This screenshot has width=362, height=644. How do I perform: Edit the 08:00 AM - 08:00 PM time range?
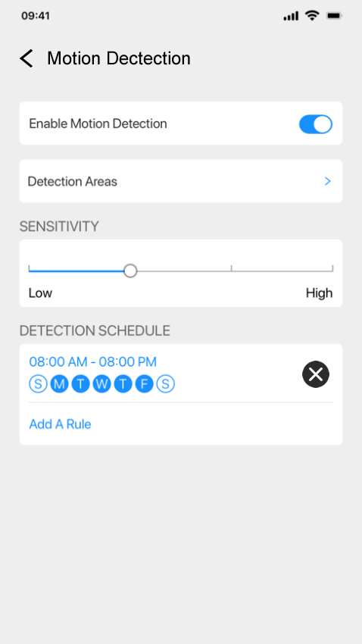click(92, 362)
